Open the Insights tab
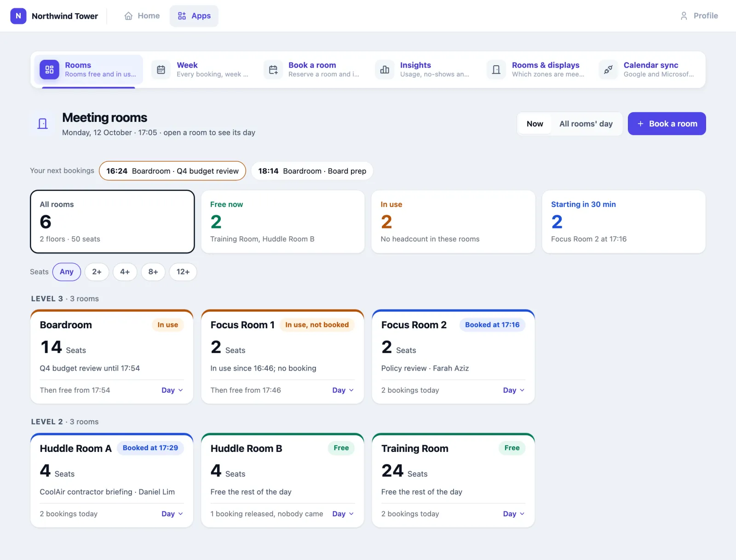The width and height of the screenshot is (736, 560). 424,70
